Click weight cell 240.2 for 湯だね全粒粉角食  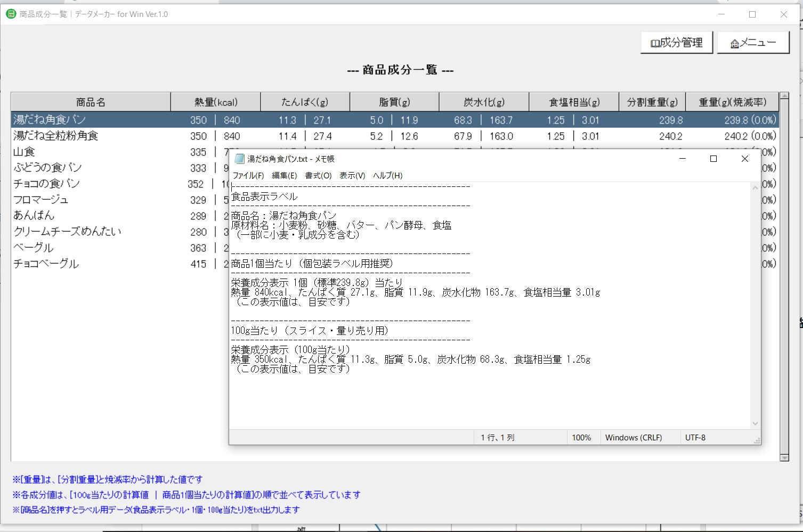click(671, 136)
